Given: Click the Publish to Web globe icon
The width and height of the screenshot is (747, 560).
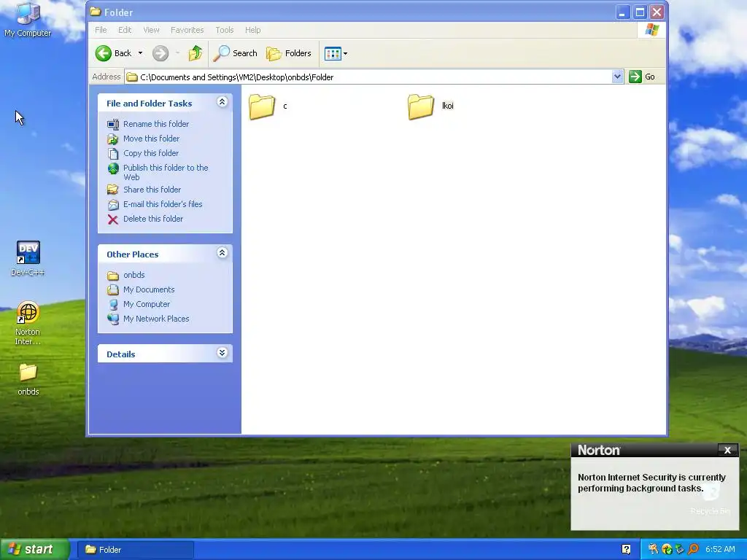Looking at the screenshot, I should point(113,168).
